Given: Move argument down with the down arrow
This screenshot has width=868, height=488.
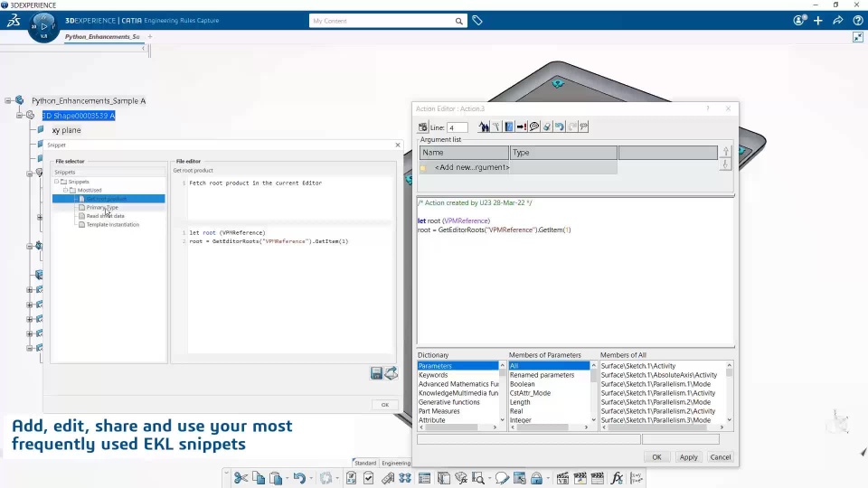Looking at the screenshot, I should pyautogui.click(x=726, y=164).
